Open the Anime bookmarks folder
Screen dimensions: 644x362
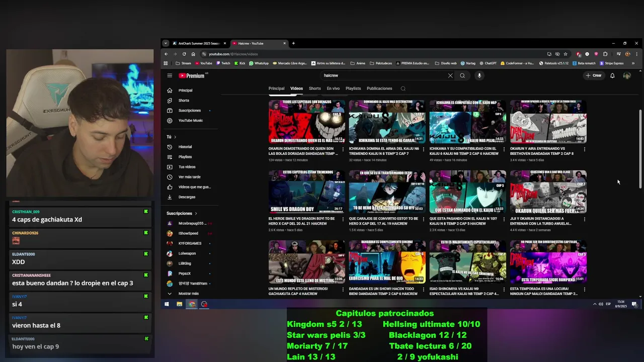(358, 63)
